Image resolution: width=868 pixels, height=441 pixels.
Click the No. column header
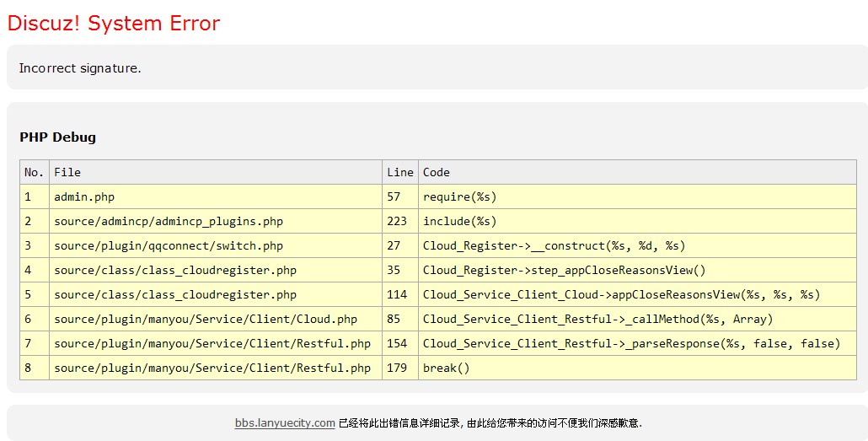coord(34,172)
